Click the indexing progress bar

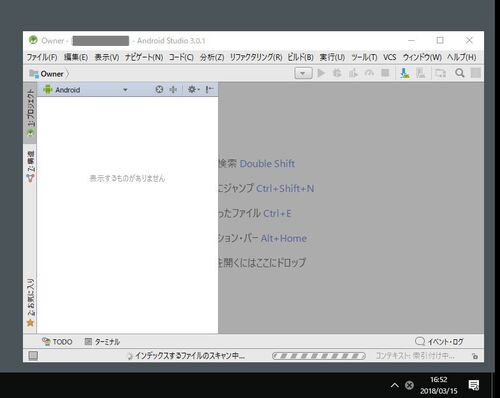tap(319, 356)
